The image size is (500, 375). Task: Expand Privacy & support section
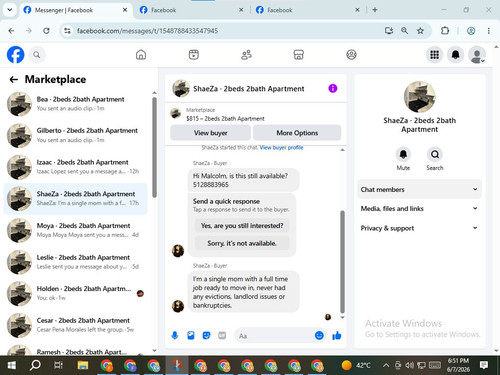point(419,228)
